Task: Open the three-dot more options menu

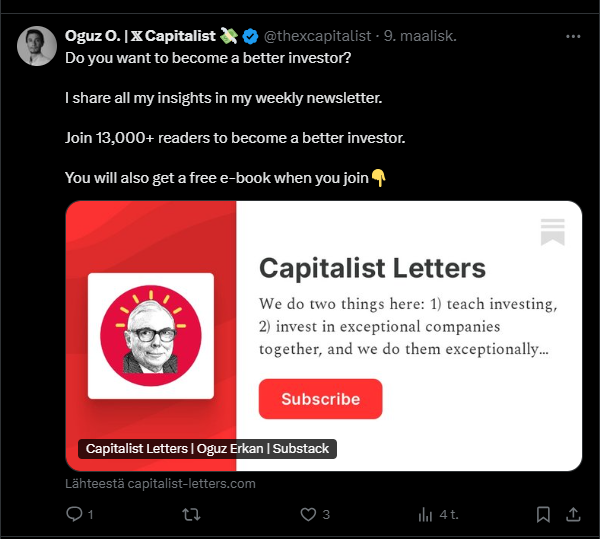Action: click(x=573, y=36)
